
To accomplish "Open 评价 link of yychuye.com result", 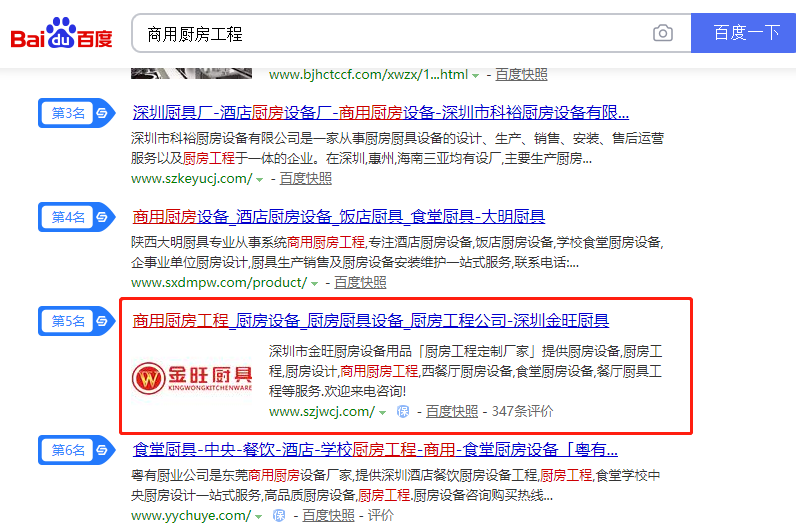I will point(381,516).
